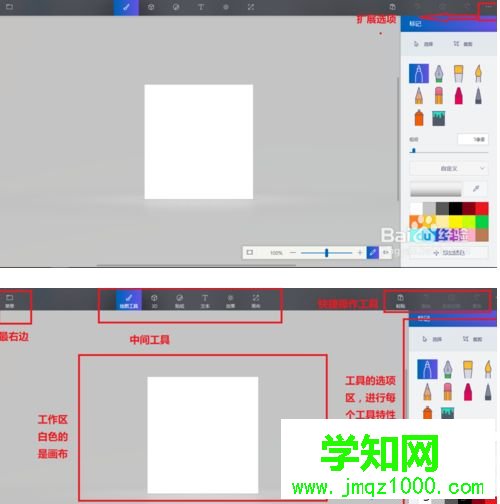500x504 pixels.
Task: Pick the blue Marker brush in upper sidebar
Action: tap(419, 73)
